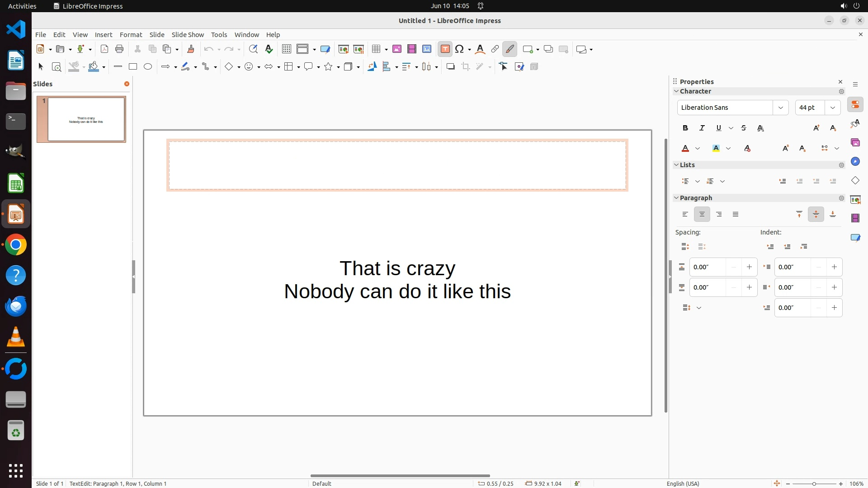Expand the 44 pt font size dropdown

pyautogui.click(x=832, y=108)
